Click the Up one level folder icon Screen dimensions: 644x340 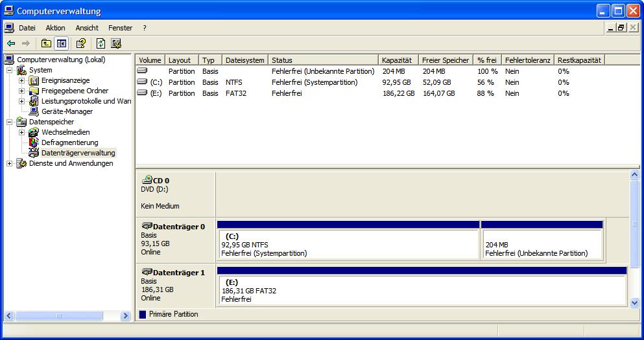click(x=46, y=43)
